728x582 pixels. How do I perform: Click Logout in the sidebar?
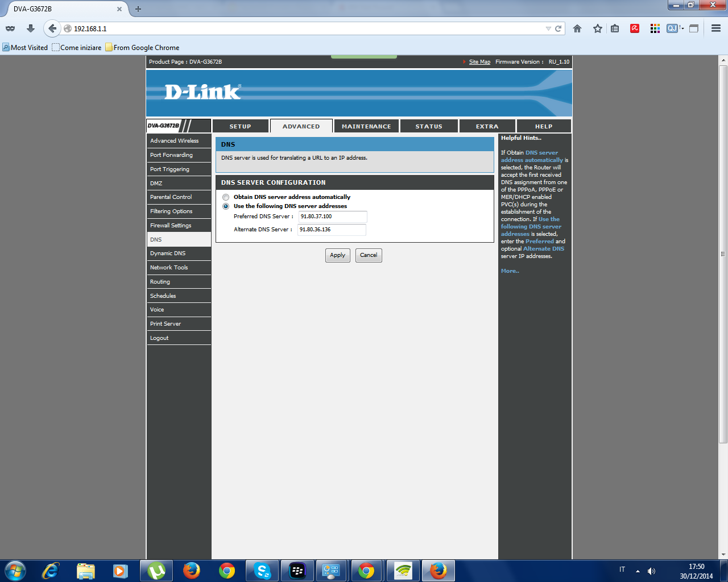(x=179, y=338)
